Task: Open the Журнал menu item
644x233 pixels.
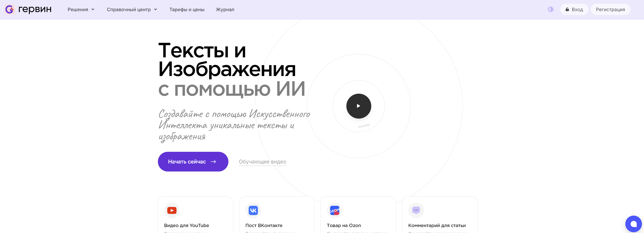Action: tap(225, 10)
